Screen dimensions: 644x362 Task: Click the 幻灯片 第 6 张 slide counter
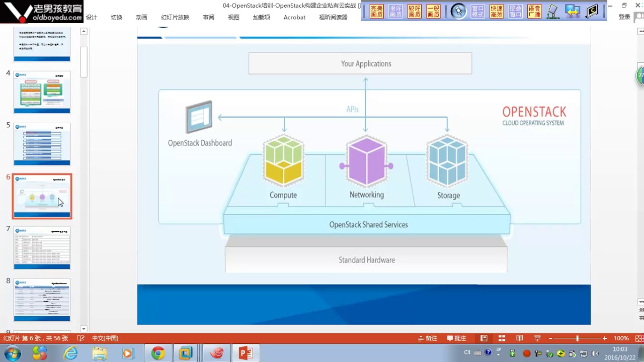coord(36,338)
